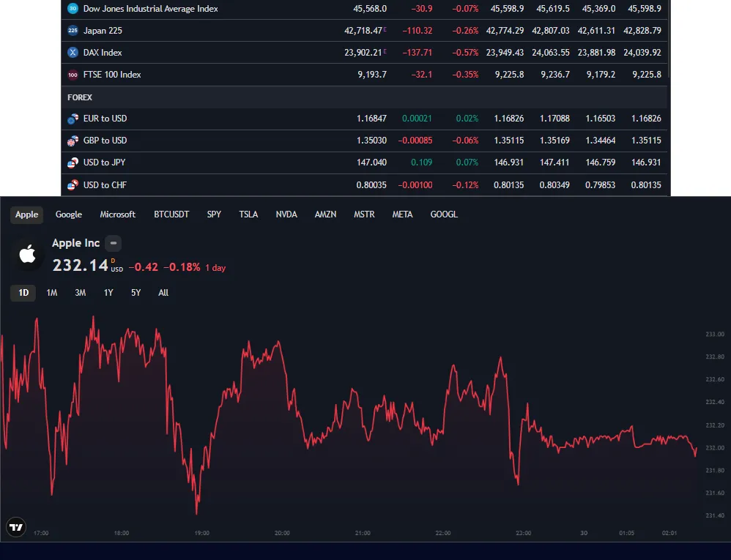Click the Apple logo icon
The height and width of the screenshot is (560, 731).
click(x=28, y=255)
